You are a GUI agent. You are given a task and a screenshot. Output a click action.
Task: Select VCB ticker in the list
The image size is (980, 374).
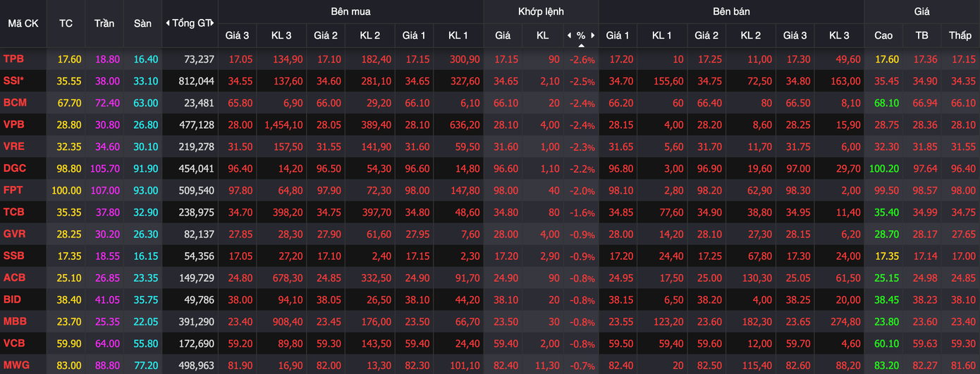click(13, 343)
